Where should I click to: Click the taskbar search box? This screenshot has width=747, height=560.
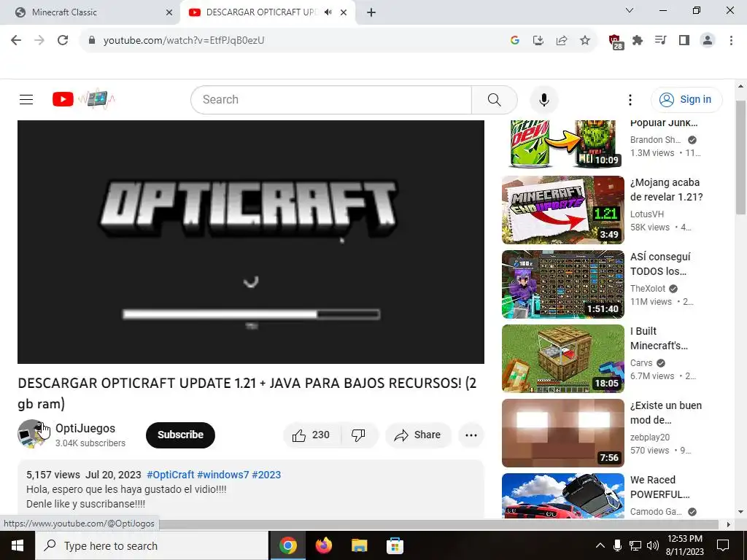[x=152, y=545]
